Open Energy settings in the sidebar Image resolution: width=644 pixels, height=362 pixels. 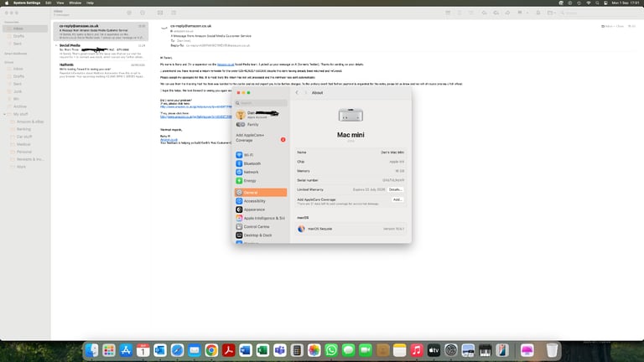[261, 181]
